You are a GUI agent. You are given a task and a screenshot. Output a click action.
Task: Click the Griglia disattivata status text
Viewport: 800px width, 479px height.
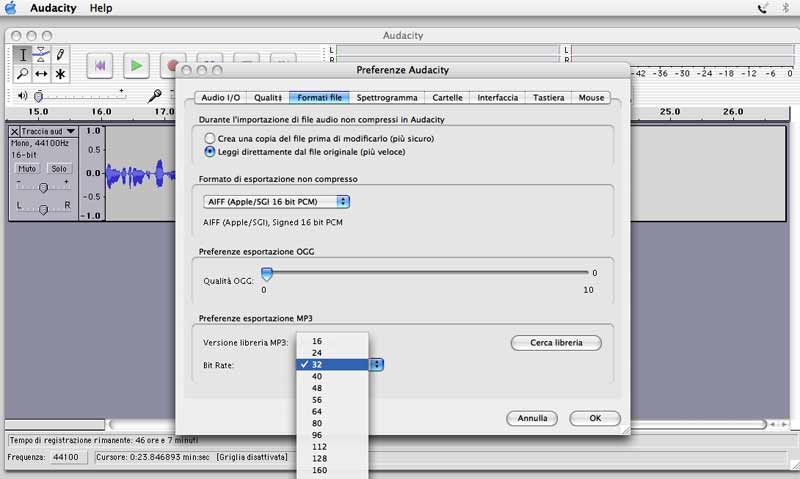[x=252, y=457]
